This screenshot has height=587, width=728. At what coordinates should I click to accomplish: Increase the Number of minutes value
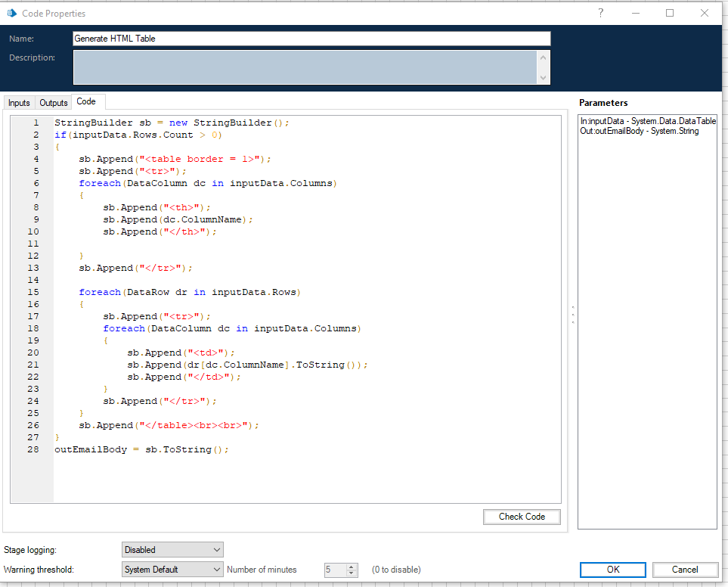coord(352,567)
